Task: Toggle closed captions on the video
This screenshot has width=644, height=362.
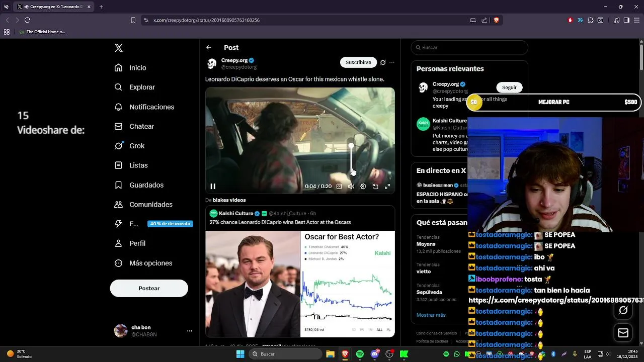Action: tap(339, 187)
